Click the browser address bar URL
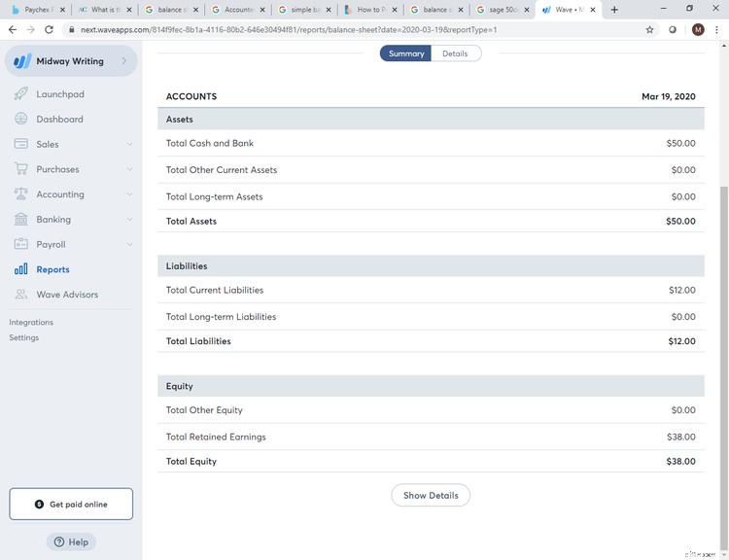 pyautogui.click(x=289, y=30)
